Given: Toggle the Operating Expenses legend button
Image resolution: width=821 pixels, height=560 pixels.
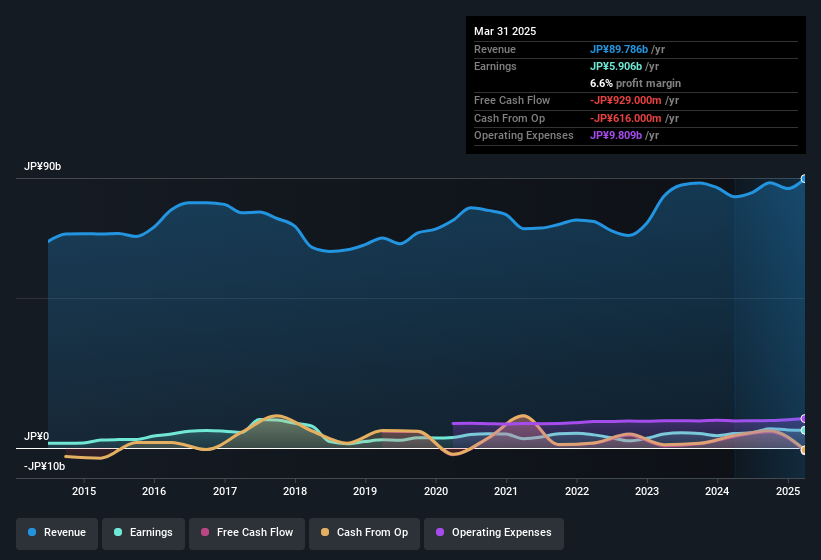Looking at the screenshot, I should coord(494,533).
